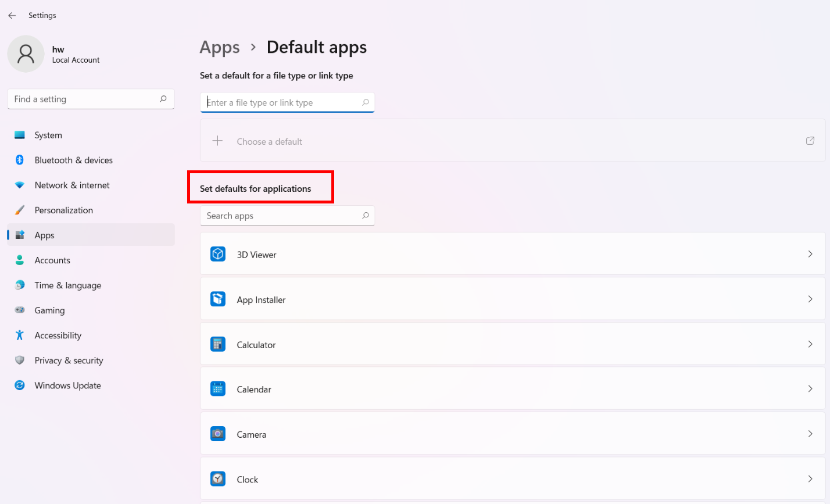830x504 pixels.
Task: Click the Default apps page title
Action: 317,48
